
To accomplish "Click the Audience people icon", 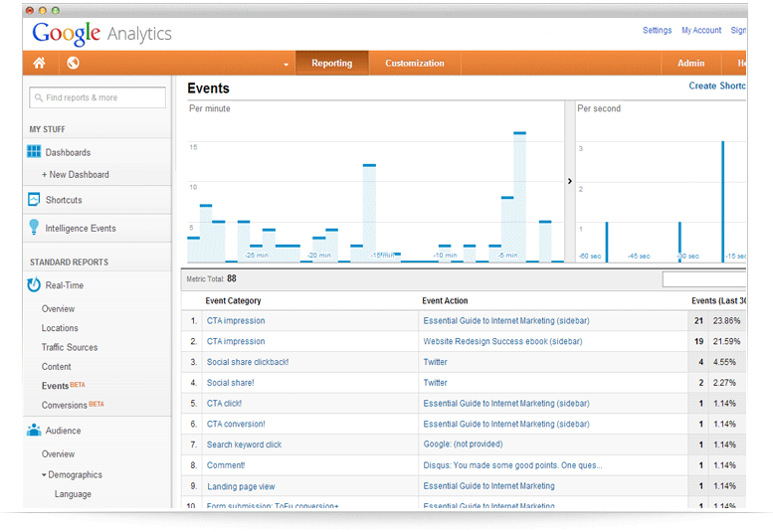I will (34, 430).
